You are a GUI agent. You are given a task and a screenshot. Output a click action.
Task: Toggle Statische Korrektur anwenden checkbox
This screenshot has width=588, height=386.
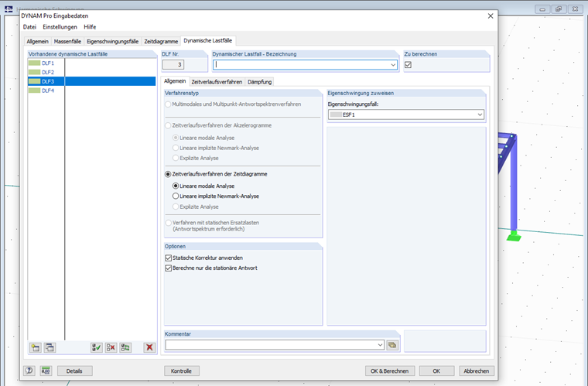tap(169, 258)
